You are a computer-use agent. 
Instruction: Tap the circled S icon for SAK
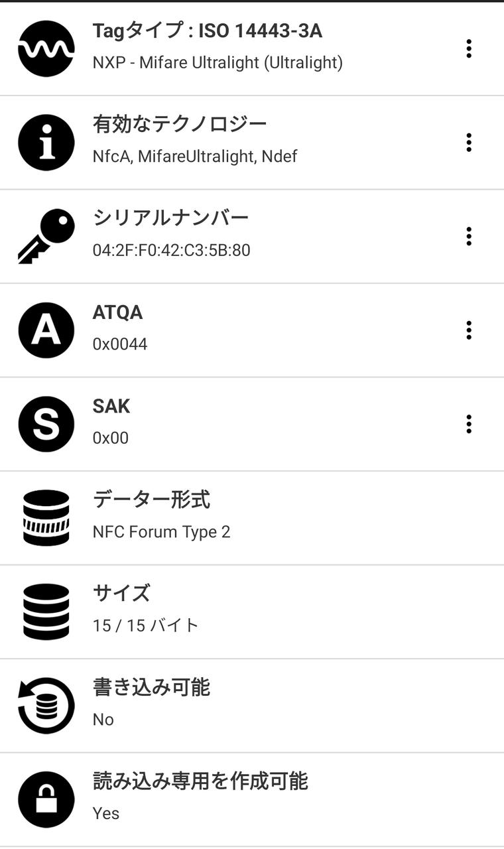pyautogui.click(x=46, y=424)
